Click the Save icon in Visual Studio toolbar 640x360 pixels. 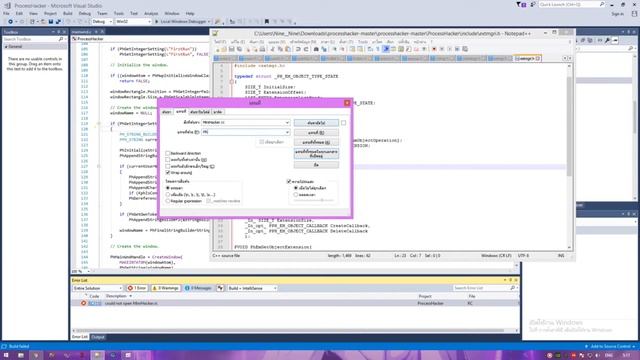[x=51, y=21]
